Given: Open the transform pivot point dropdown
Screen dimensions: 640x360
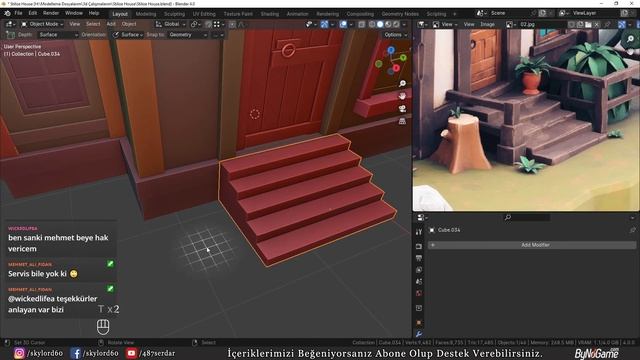Looking at the screenshot, I should click(195, 24).
